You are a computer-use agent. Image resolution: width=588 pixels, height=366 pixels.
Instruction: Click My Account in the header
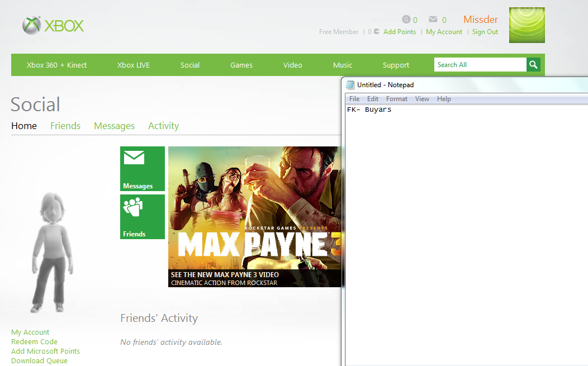444,32
